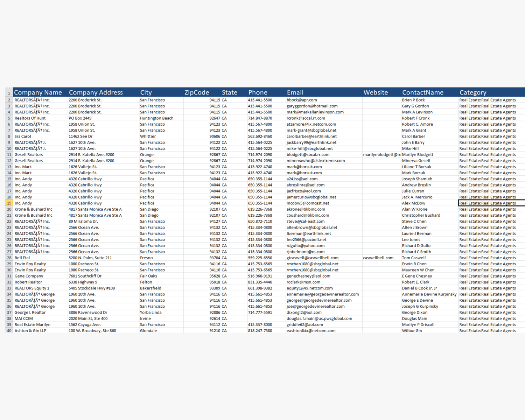Select row number 40 header
The width and height of the screenshot is (525, 420).
pos(9,331)
